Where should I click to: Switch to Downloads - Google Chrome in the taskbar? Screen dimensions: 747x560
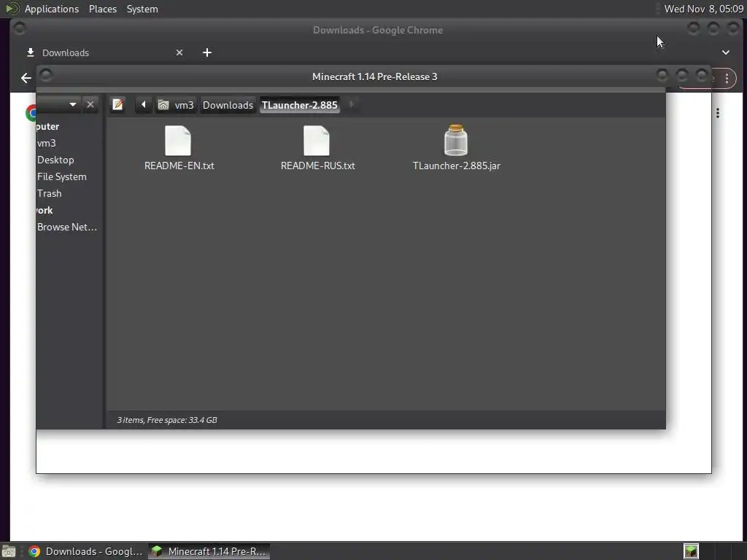coord(85,551)
